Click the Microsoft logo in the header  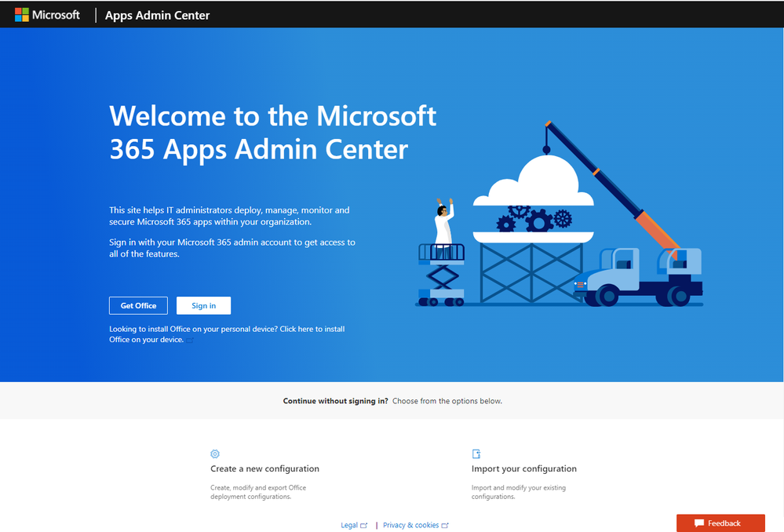(x=47, y=15)
